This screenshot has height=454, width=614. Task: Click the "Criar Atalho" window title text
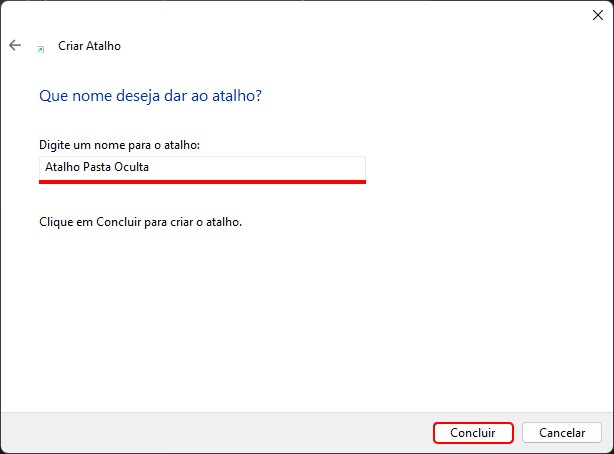tap(90, 46)
